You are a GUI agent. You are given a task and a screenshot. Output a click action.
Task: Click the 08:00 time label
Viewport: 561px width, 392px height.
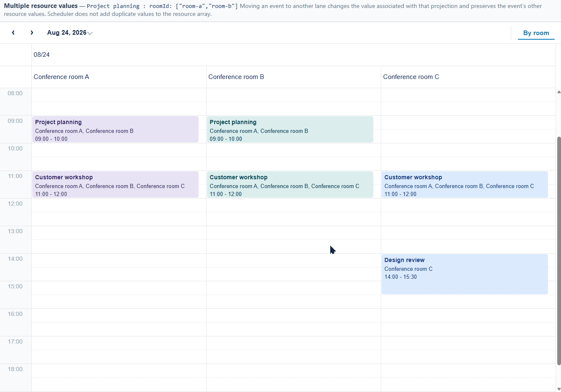click(x=15, y=93)
